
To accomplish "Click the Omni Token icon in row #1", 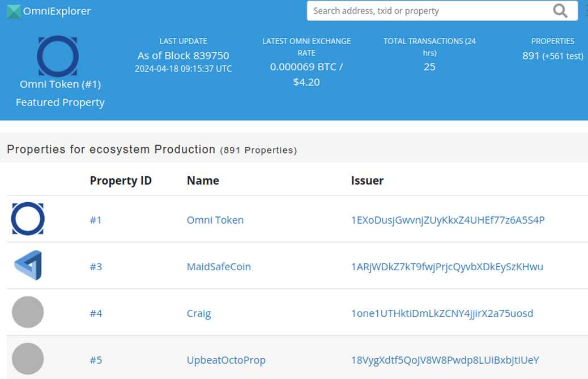I will coord(28,219).
